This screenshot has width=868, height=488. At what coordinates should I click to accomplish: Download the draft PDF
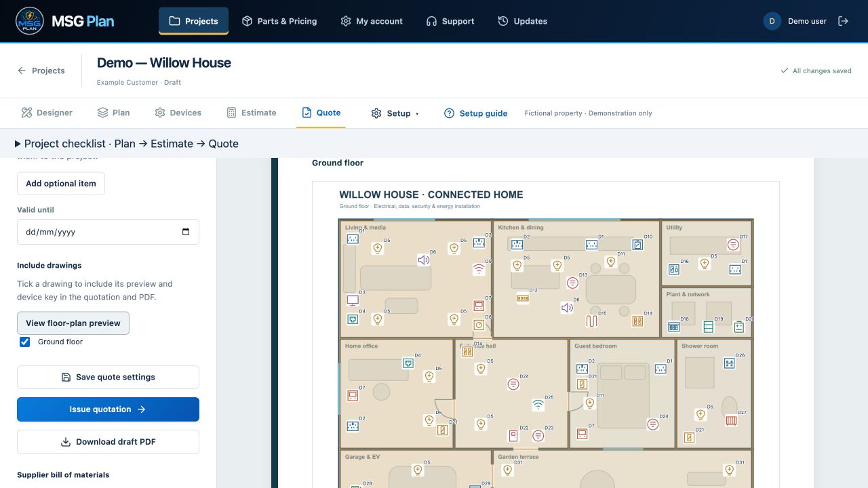pyautogui.click(x=108, y=442)
